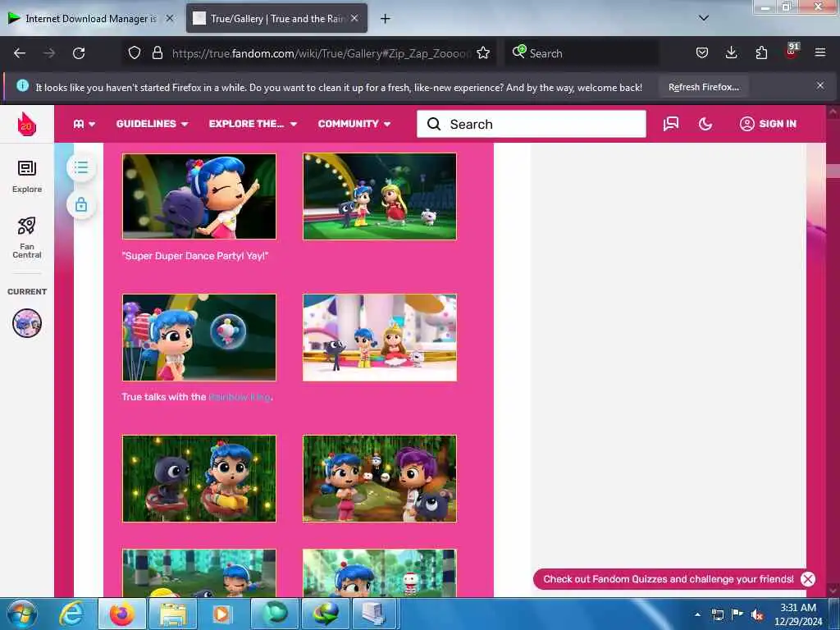Open the stage dance thumbnail with princess
840x630 pixels.
click(x=380, y=196)
